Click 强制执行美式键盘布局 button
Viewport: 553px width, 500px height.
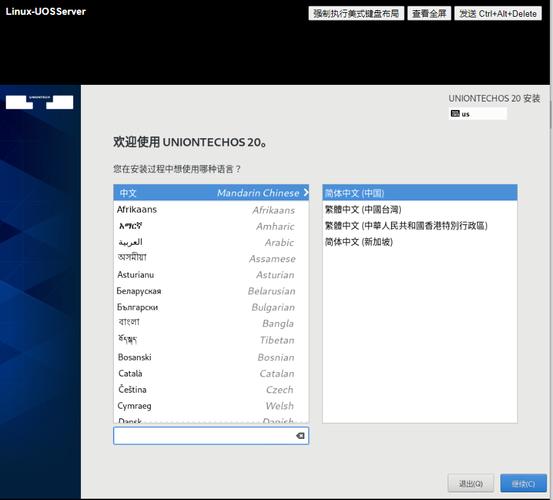[356, 14]
